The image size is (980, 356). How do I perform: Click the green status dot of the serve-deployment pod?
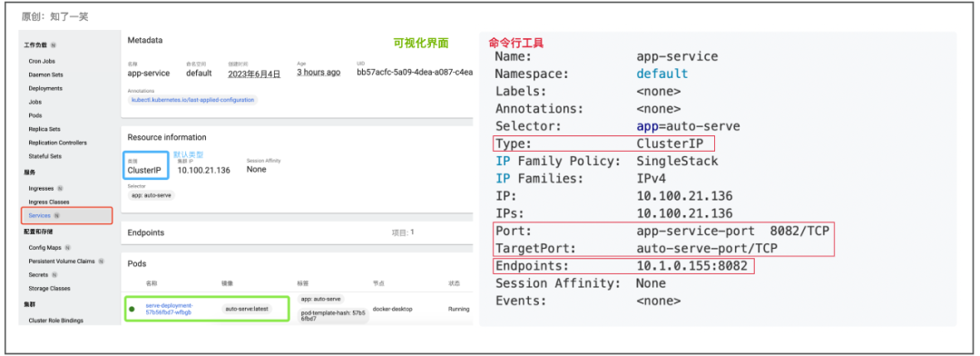coord(132,309)
